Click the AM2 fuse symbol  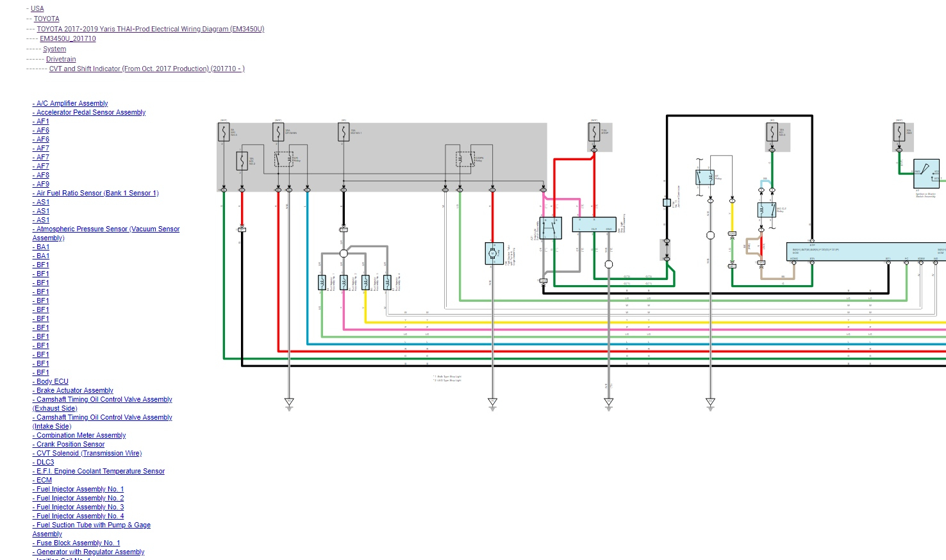(x=899, y=133)
